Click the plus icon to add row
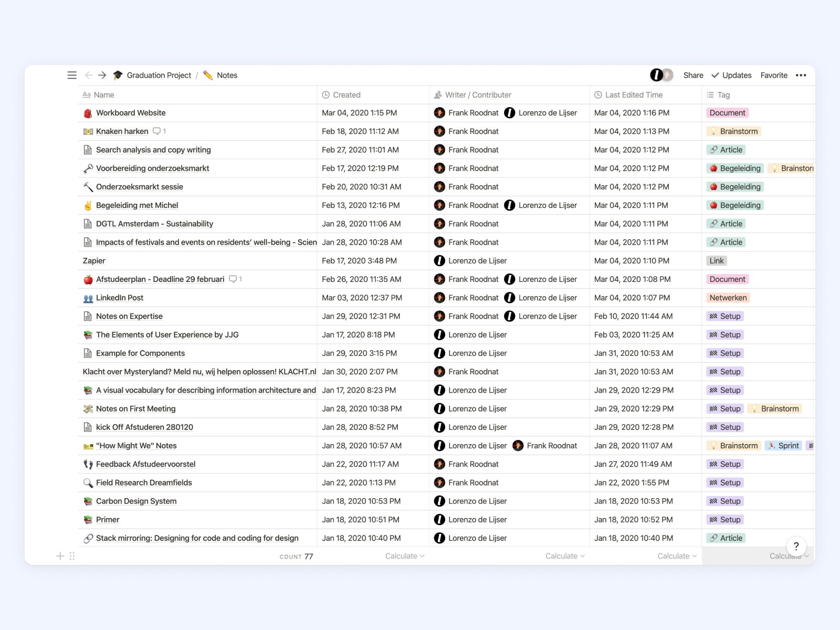The image size is (840, 630). (x=60, y=556)
